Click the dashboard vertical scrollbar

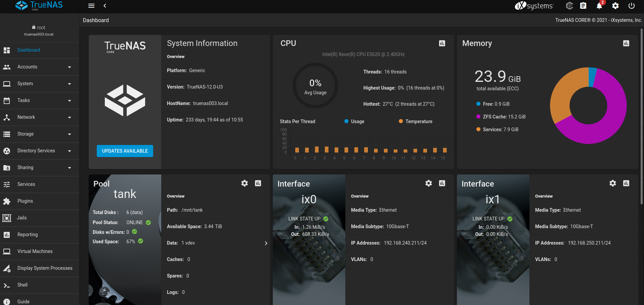click(x=641, y=116)
